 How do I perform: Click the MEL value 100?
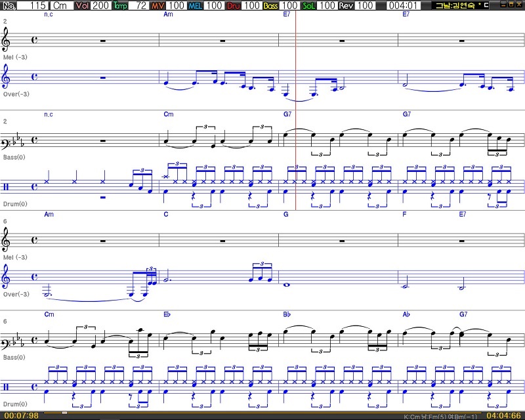click(x=214, y=5)
